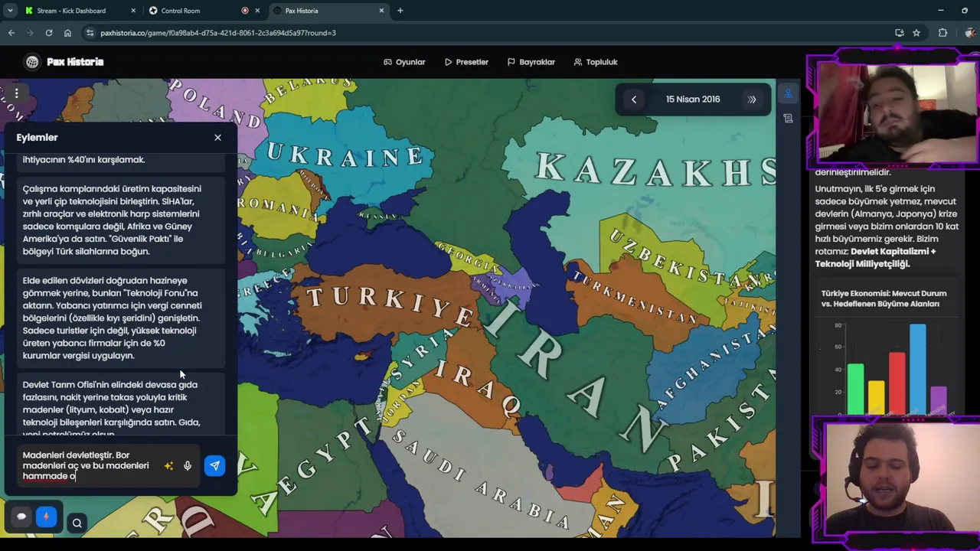Click the recording indicator on Control Room tab
The height and width of the screenshot is (551, 980).
[245, 11]
